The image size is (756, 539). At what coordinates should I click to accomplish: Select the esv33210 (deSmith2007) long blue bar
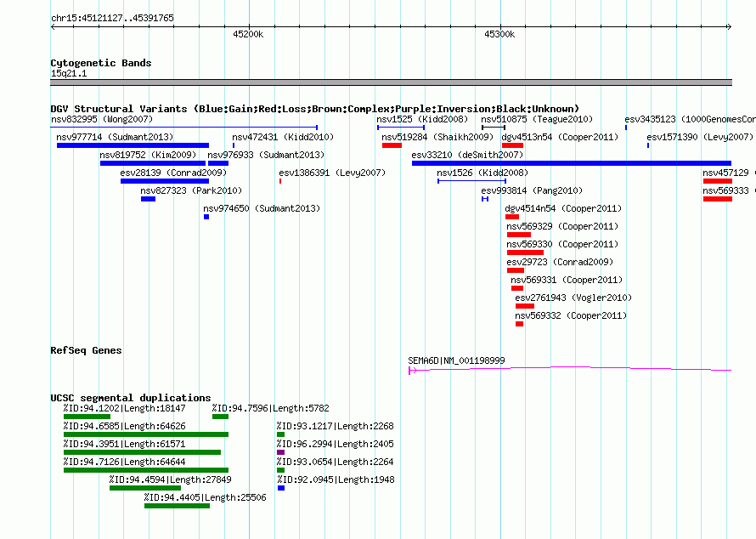pos(572,163)
